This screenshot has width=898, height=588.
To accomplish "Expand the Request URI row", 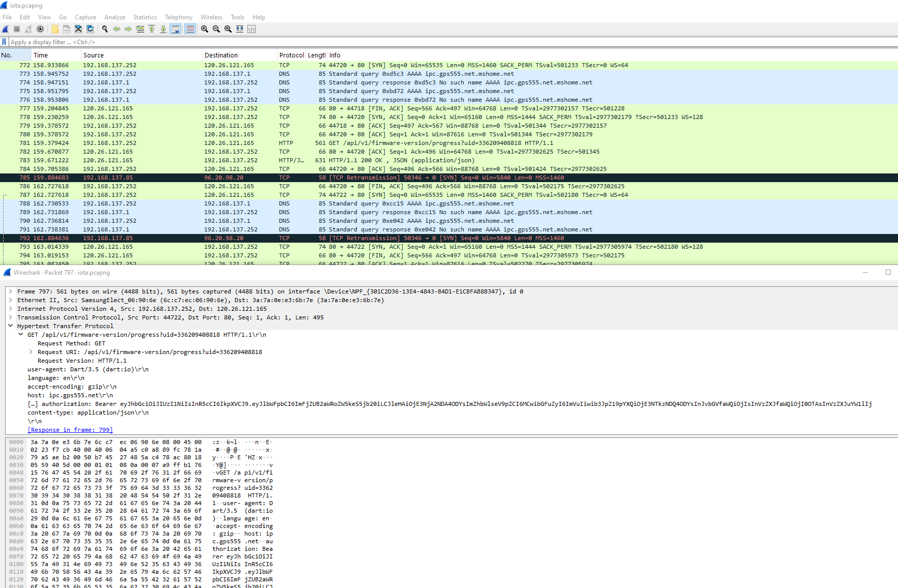I will (31, 352).
